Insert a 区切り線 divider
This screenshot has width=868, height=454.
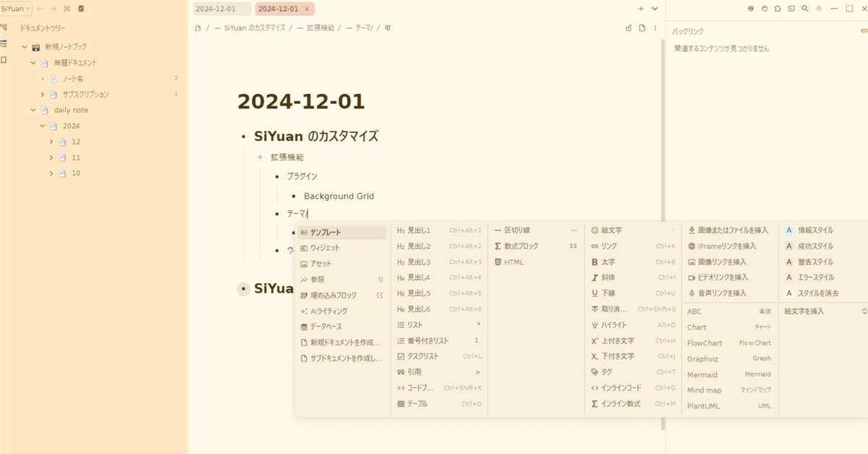pyautogui.click(x=536, y=231)
